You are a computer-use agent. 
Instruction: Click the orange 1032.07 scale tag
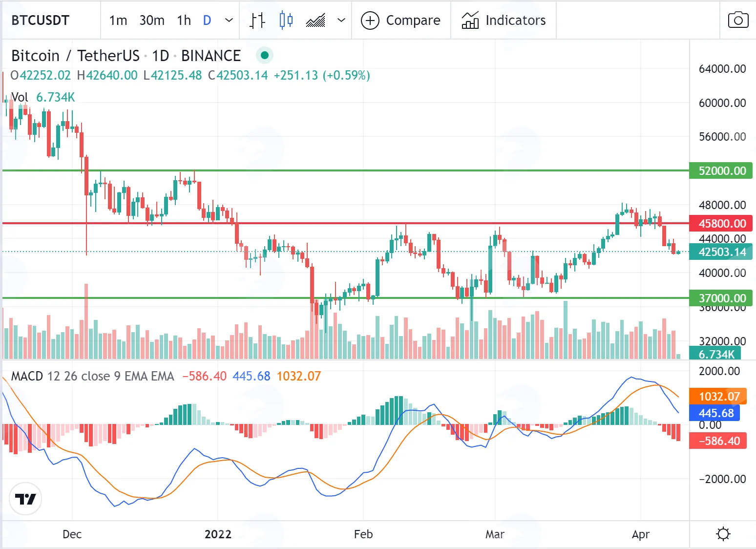pos(718,397)
